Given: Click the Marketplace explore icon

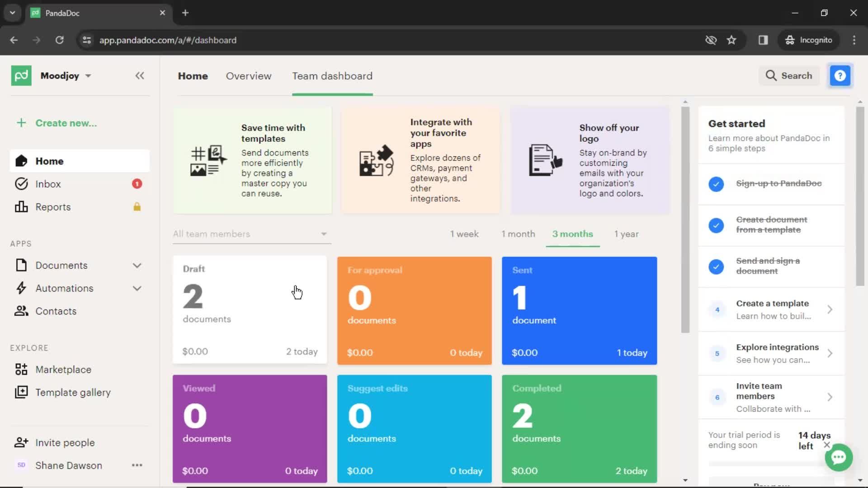Looking at the screenshot, I should [x=21, y=369].
